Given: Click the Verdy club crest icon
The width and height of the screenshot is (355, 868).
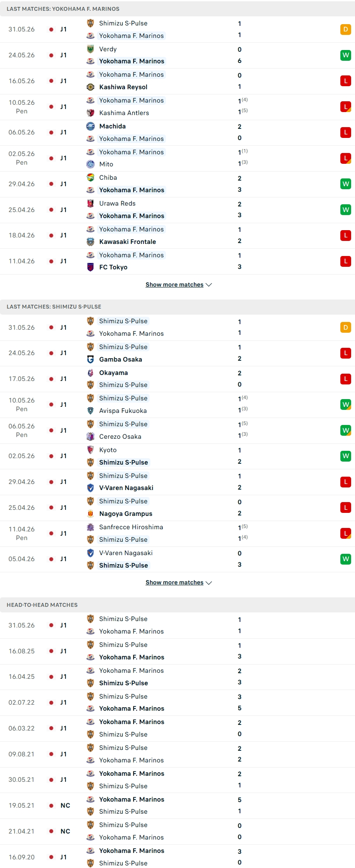Looking at the screenshot, I should tap(90, 49).
